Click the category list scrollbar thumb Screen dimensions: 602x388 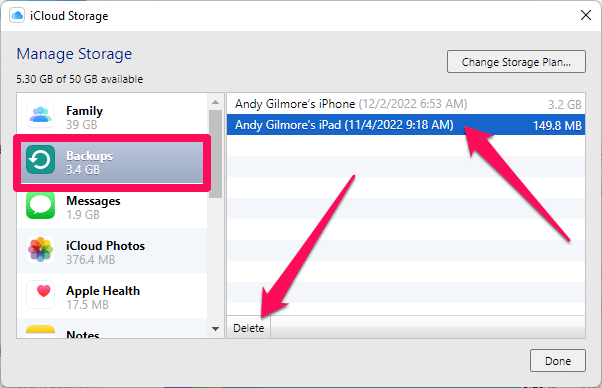click(x=215, y=154)
